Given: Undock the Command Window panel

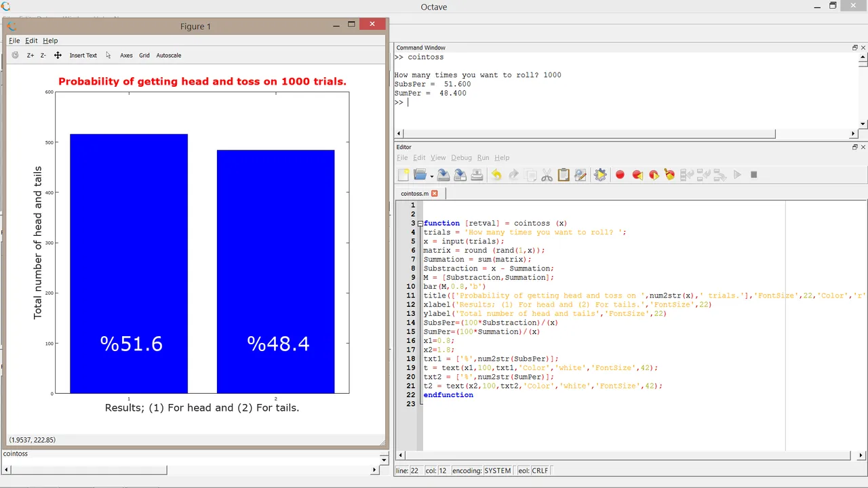Looking at the screenshot, I should coord(855,48).
